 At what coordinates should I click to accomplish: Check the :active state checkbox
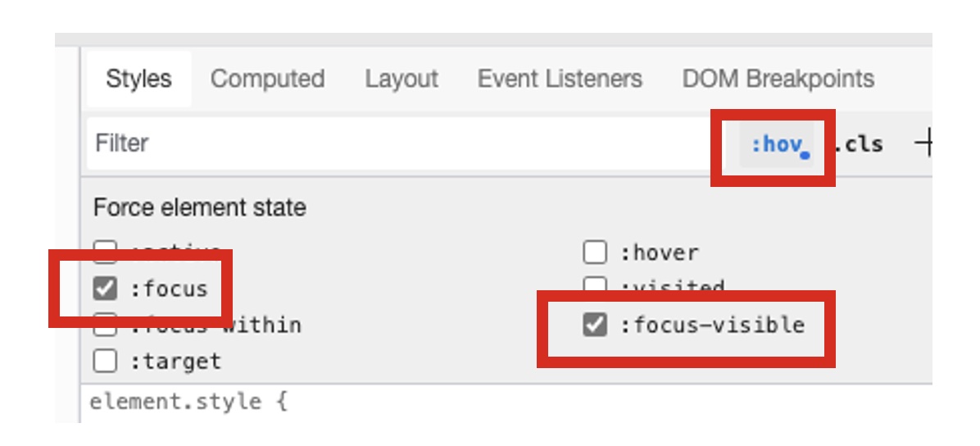[x=105, y=250]
